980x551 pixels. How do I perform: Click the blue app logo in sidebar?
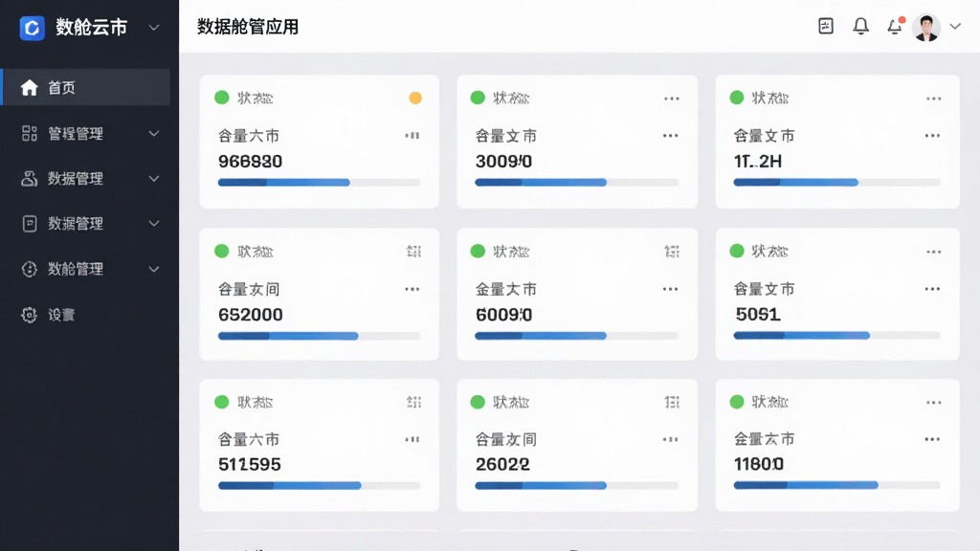coord(32,28)
